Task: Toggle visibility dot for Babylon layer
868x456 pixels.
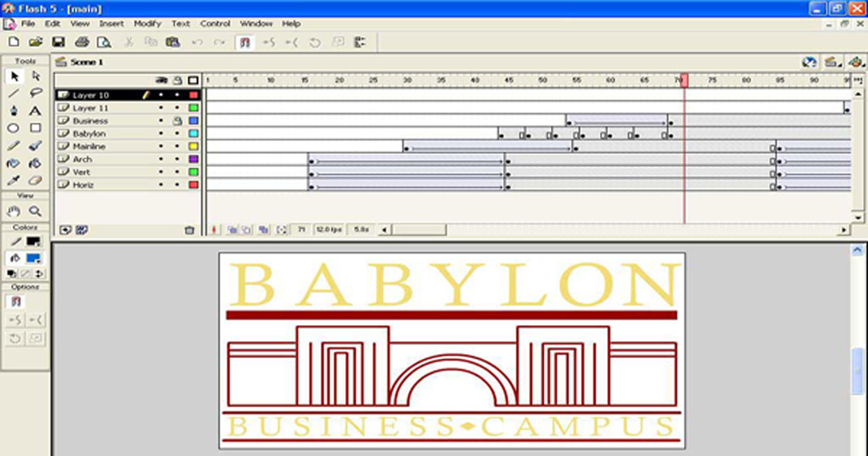Action: tap(161, 134)
